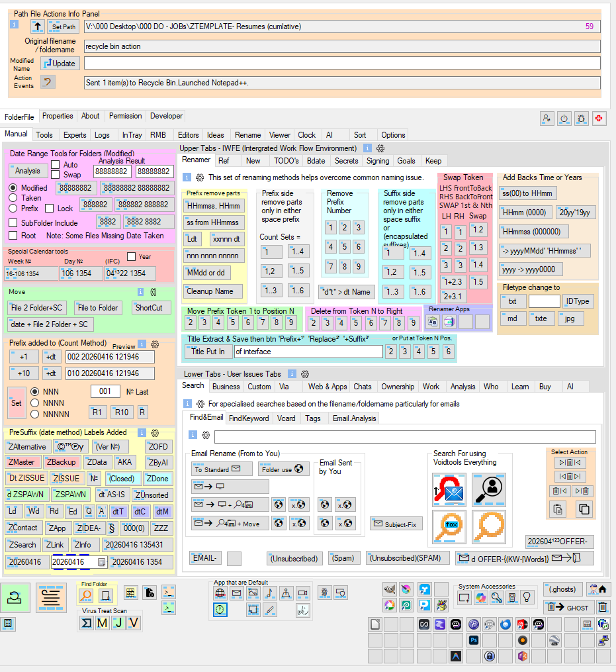616x672 pixels.
Task: Click the Find Folder magnifier icon
Action: coord(86,595)
